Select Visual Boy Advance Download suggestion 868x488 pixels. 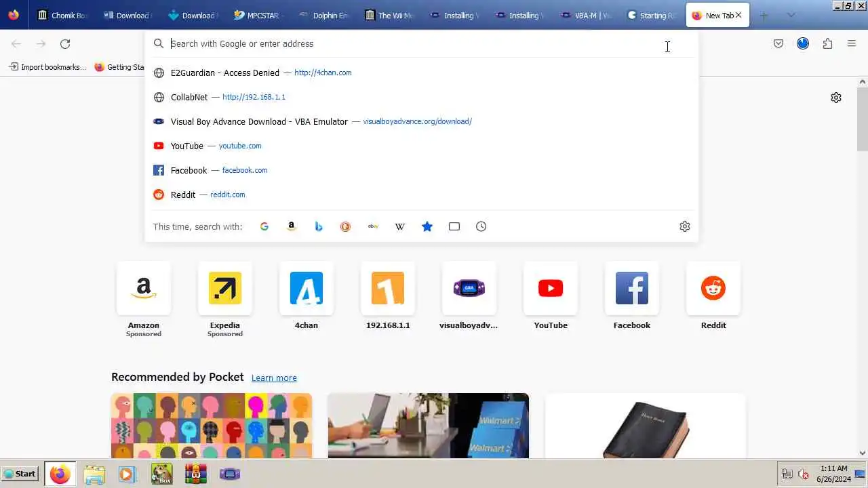coord(421,121)
